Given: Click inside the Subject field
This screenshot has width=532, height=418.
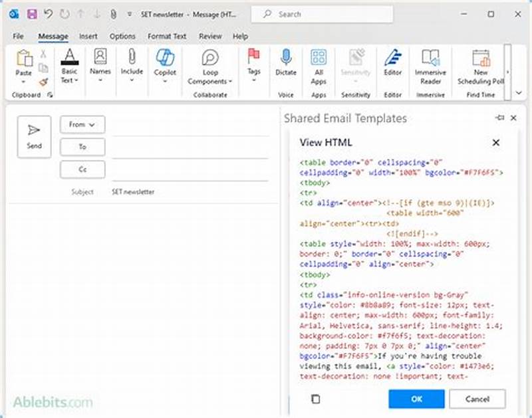Looking at the screenshot, I should click(x=186, y=191).
